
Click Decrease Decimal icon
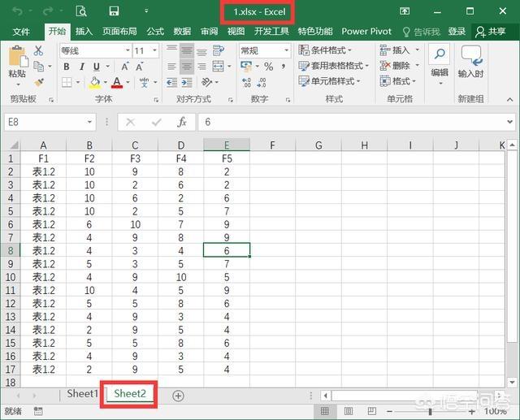[x=262, y=82]
